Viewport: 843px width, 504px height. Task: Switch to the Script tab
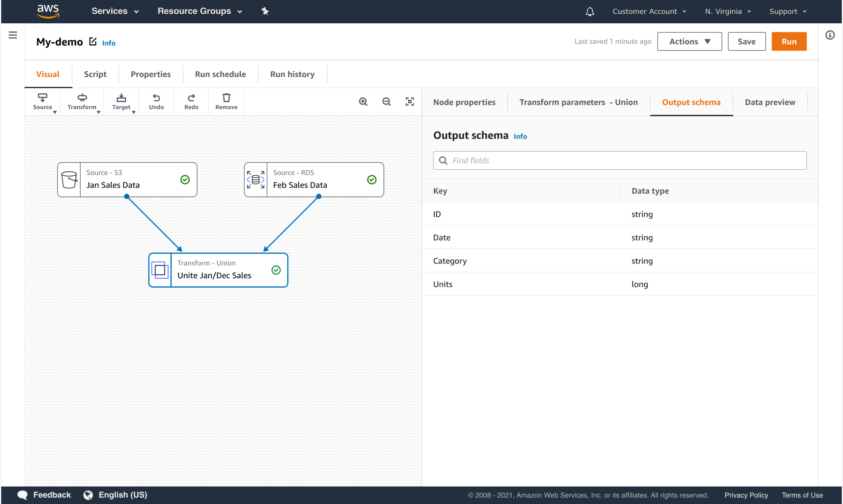point(95,74)
